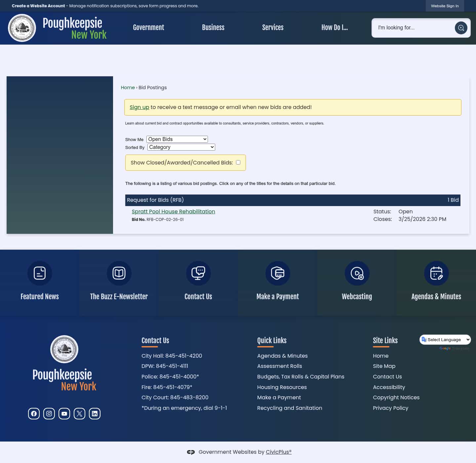Open the Contact Us chat icon
Viewport: 476px width, 463px height.
198,273
